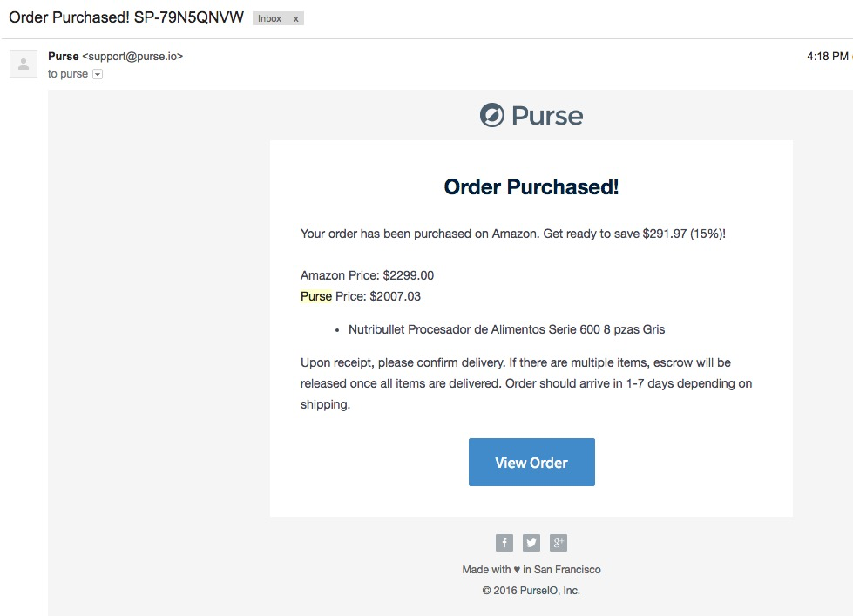
Task: Click the bold Order Purchased! heading
Action: [x=531, y=186]
